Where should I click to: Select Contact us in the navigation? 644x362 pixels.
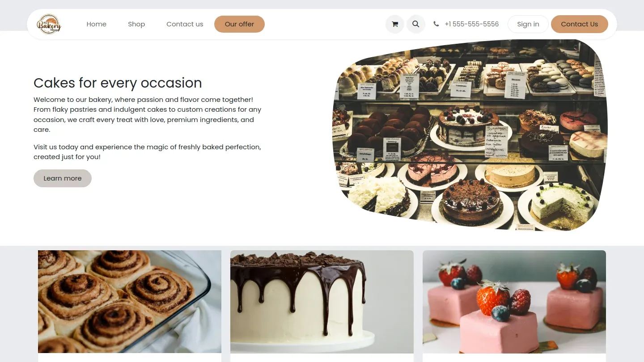pyautogui.click(x=185, y=24)
